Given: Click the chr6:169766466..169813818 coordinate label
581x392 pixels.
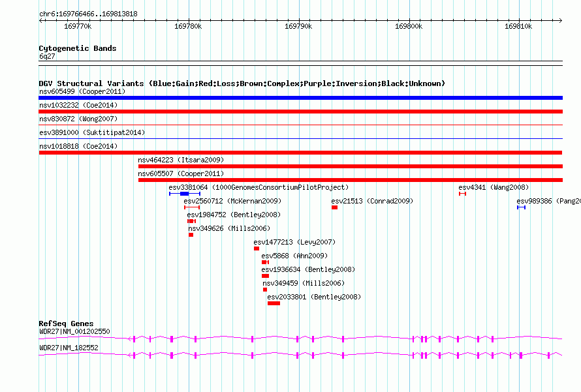Looking at the screenshot, I should click(88, 14).
